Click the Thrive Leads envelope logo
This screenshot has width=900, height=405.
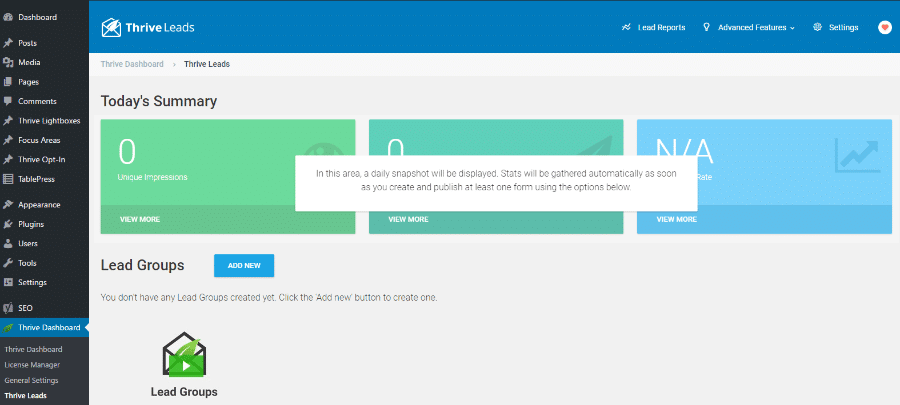click(x=111, y=27)
